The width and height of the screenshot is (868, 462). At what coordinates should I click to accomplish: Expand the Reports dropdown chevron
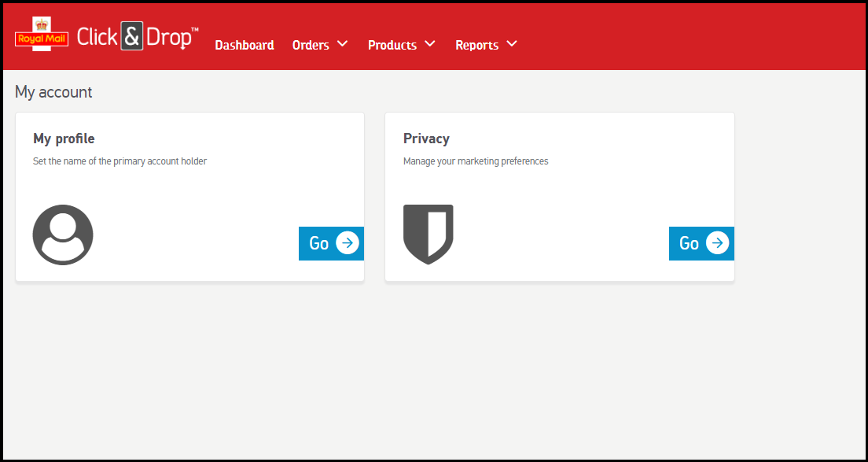(512, 43)
